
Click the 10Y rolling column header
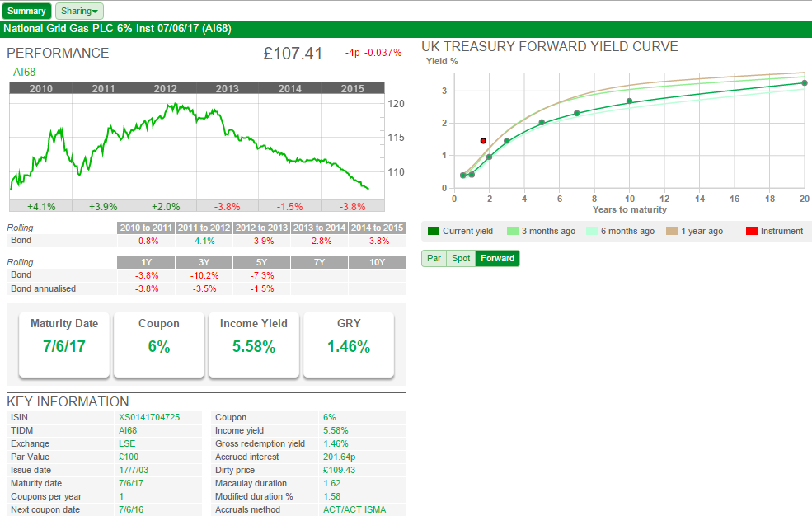click(377, 262)
